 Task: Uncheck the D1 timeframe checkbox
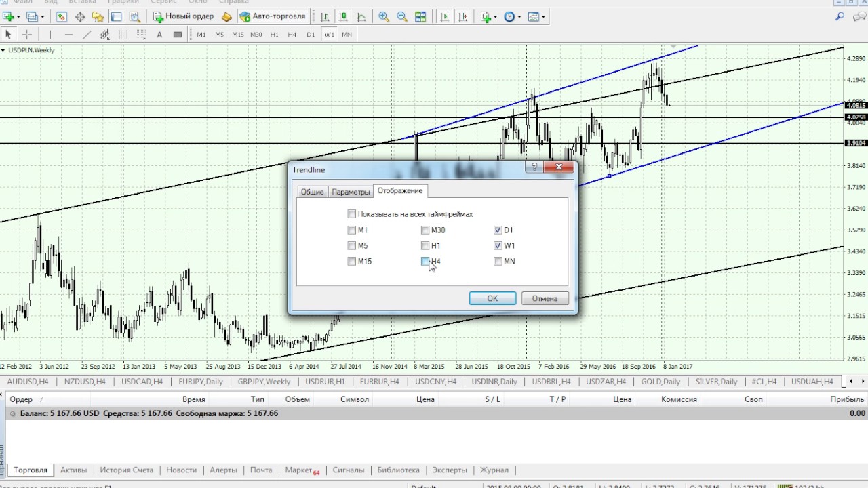click(498, 230)
